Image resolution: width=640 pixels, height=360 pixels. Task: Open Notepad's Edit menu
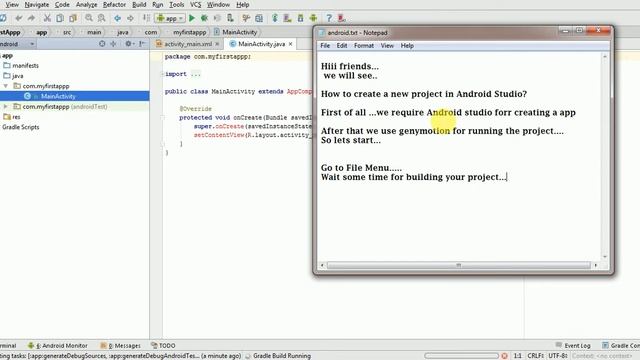click(342, 46)
